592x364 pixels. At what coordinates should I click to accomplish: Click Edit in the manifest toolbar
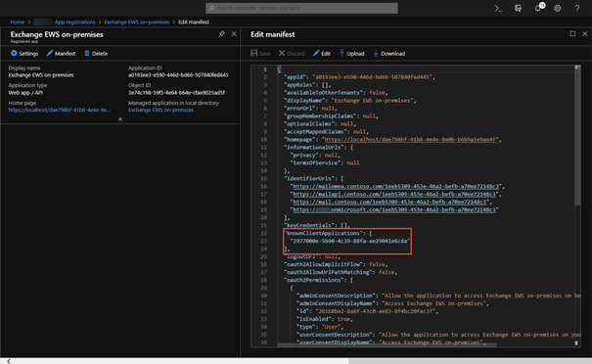click(x=322, y=53)
